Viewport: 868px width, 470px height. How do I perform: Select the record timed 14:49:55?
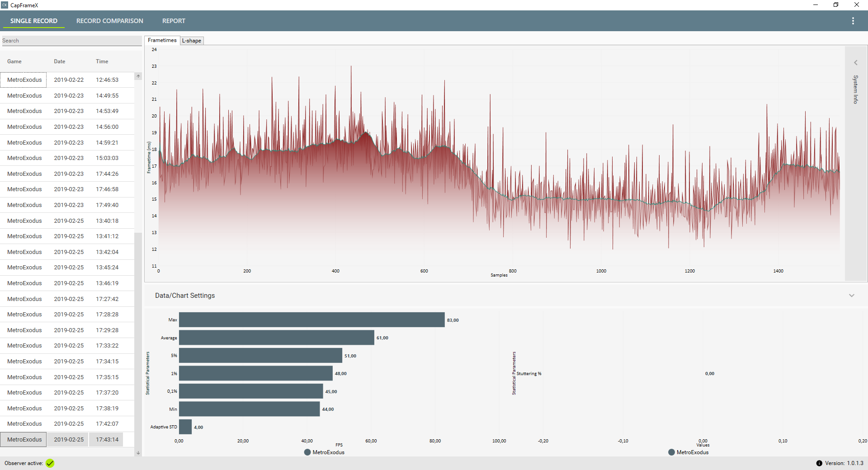click(67, 96)
